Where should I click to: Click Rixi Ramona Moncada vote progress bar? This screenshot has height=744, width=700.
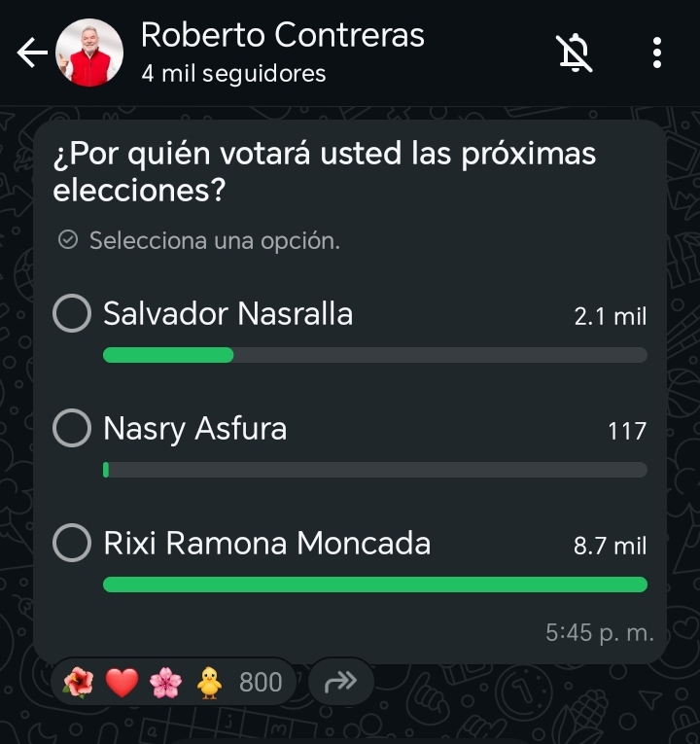point(374,585)
